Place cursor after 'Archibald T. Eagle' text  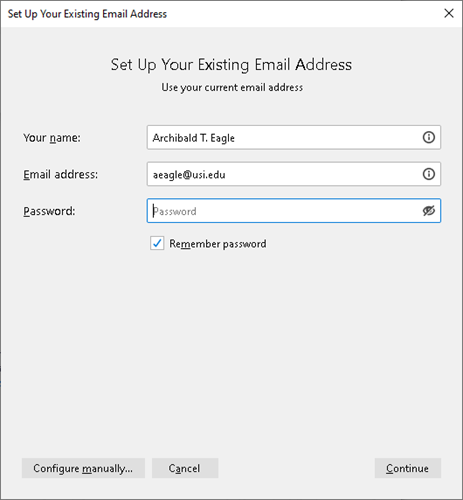coord(236,138)
